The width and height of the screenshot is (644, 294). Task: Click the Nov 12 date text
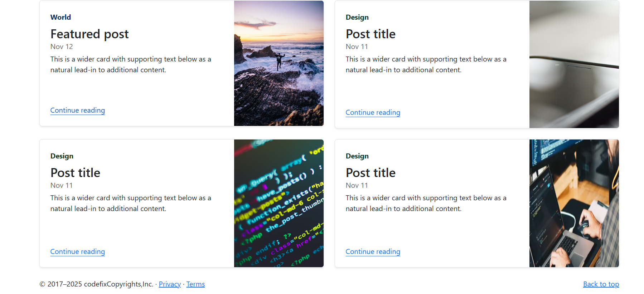62,46
